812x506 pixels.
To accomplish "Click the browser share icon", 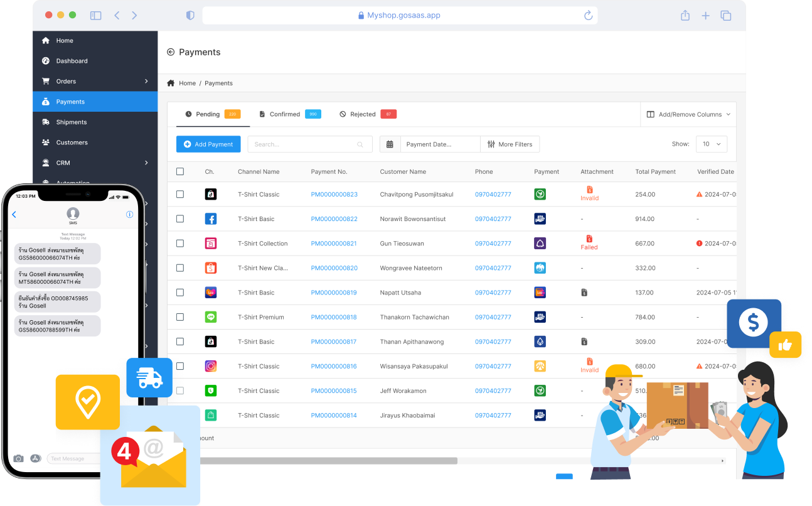I will [685, 16].
